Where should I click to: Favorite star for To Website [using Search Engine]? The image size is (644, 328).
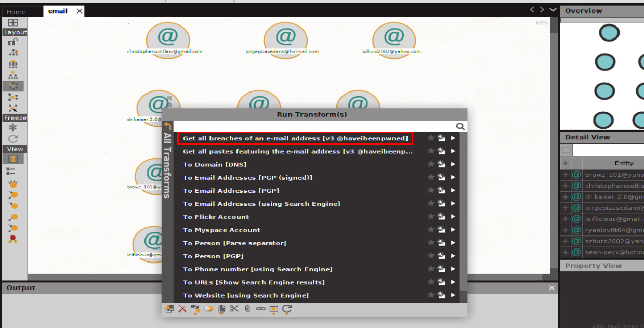[431, 295]
